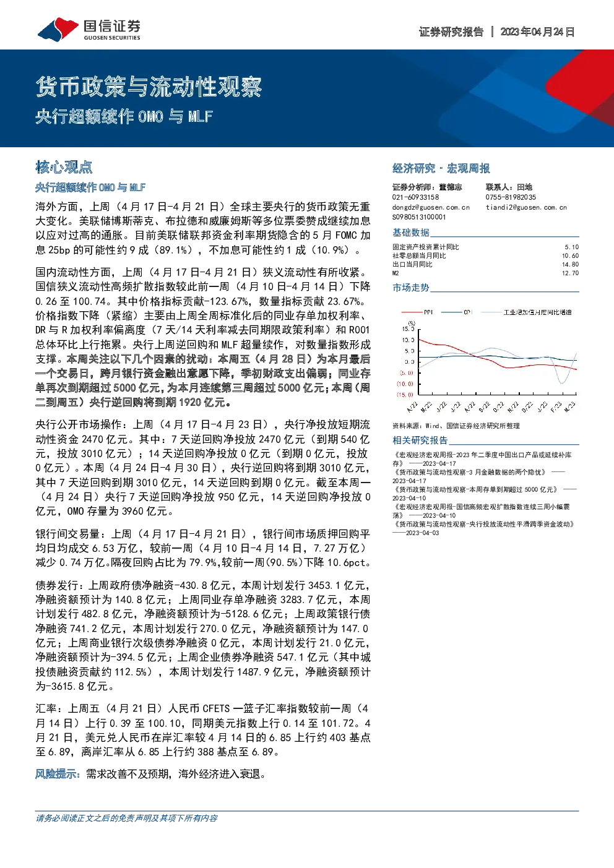The width and height of the screenshot is (614, 868).
Task: Click phone number 021-60933158
Action: point(415,197)
